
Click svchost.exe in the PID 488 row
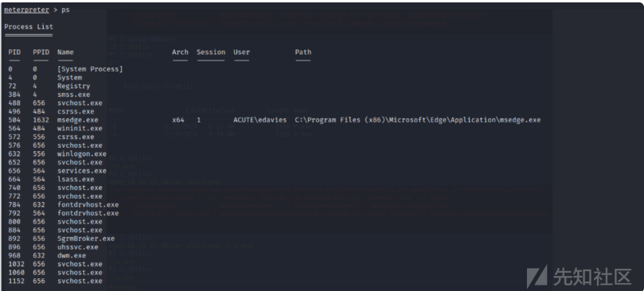[x=80, y=103]
